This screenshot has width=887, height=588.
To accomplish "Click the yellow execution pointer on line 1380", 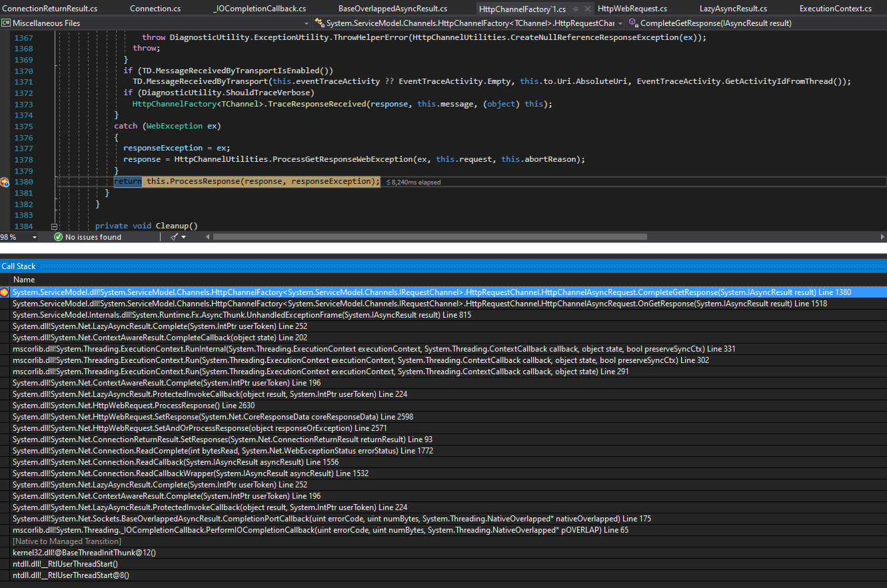I will (x=3, y=181).
